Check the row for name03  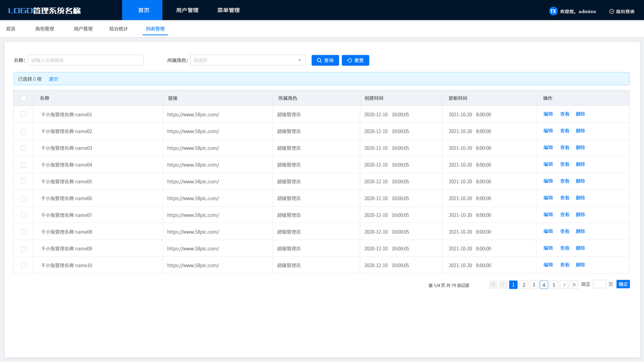tap(24, 148)
